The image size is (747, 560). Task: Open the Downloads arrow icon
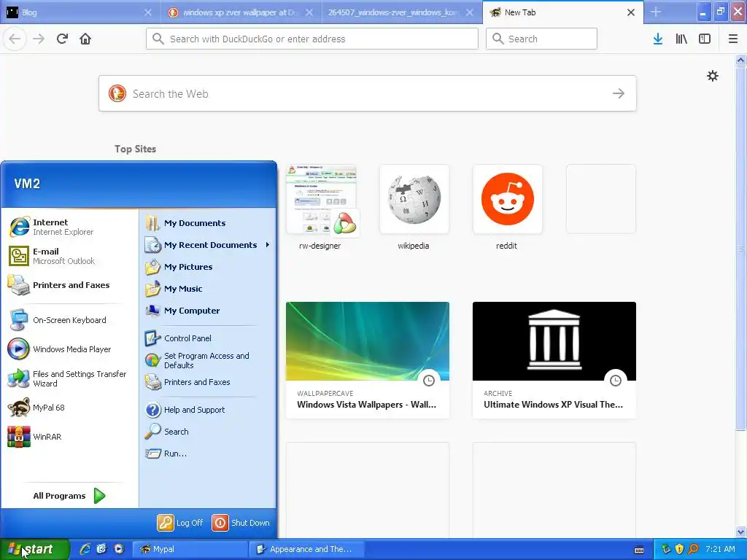pyautogui.click(x=658, y=39)
